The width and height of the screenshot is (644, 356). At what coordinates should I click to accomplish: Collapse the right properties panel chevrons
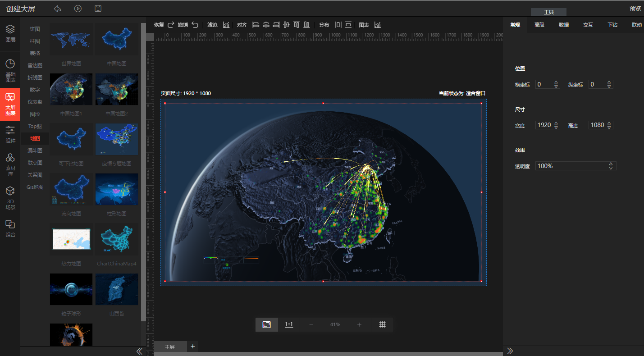click(510, 351)
